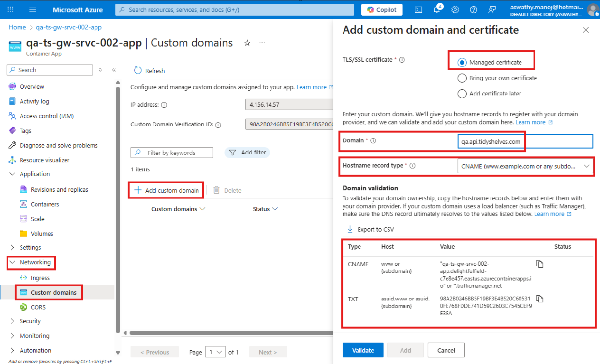This screenshot has height=364, width=600.
Task: Open portal settings gear
Action: (x=455, y=9)
